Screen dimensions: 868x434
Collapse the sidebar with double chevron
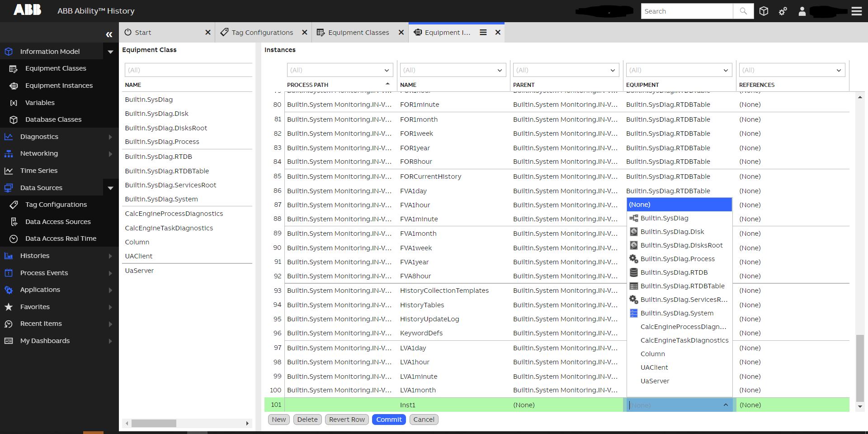coord(109,34)
